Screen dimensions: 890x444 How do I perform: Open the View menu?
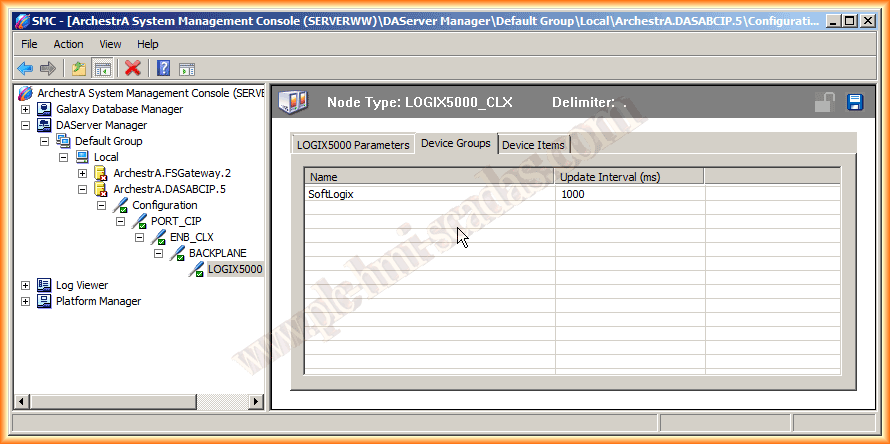pos(110,44)
